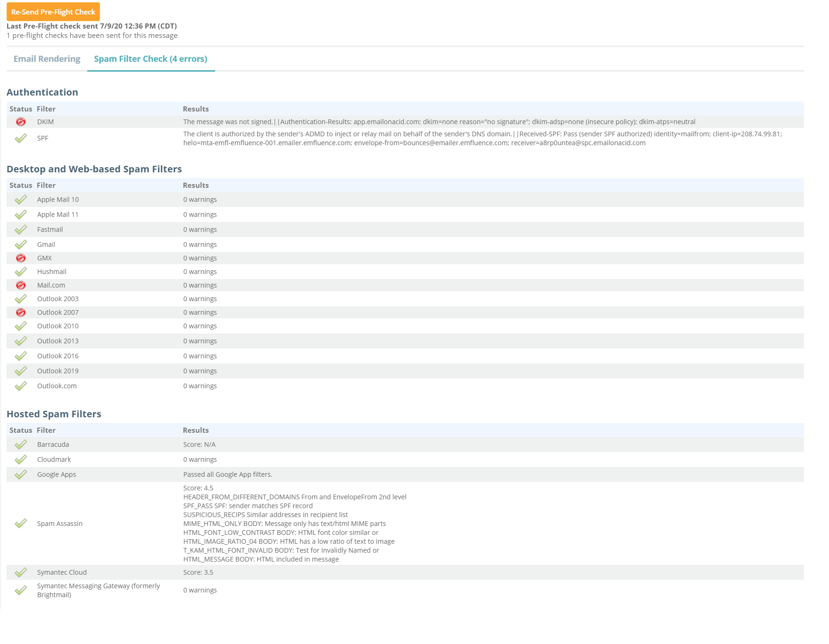The height and width of the screenshot is (644, 829).
Task: Click the Filter header in Hosted Spam Filters
Action: click(x=46, y=430)
